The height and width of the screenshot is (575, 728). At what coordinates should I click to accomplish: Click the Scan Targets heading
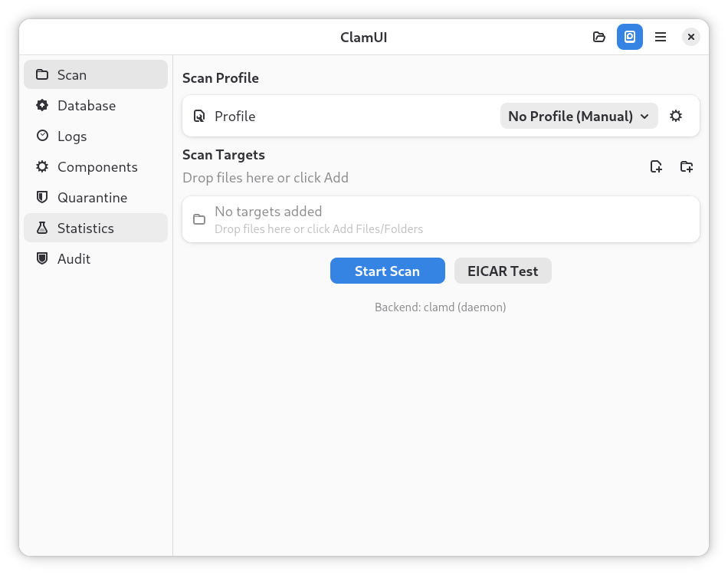(x=223, y=155)
